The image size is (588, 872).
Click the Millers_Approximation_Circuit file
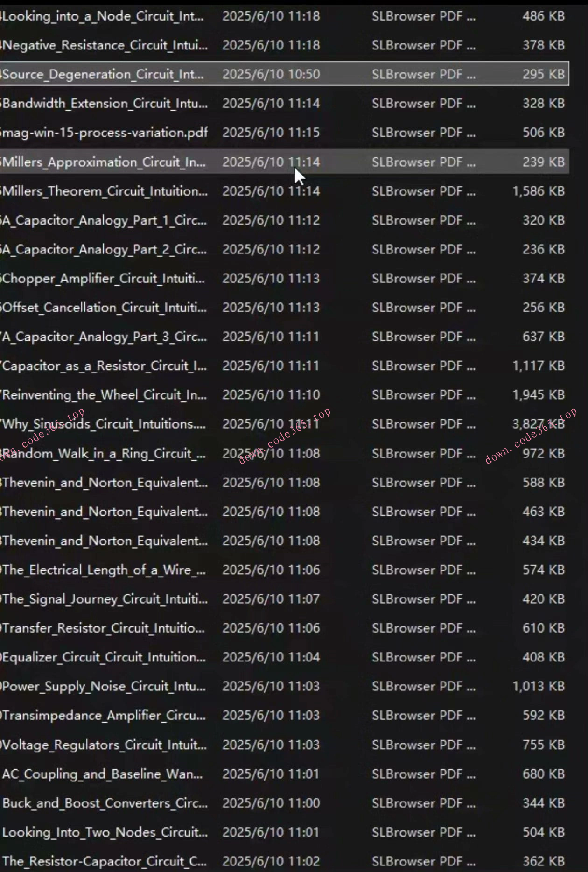104,162
